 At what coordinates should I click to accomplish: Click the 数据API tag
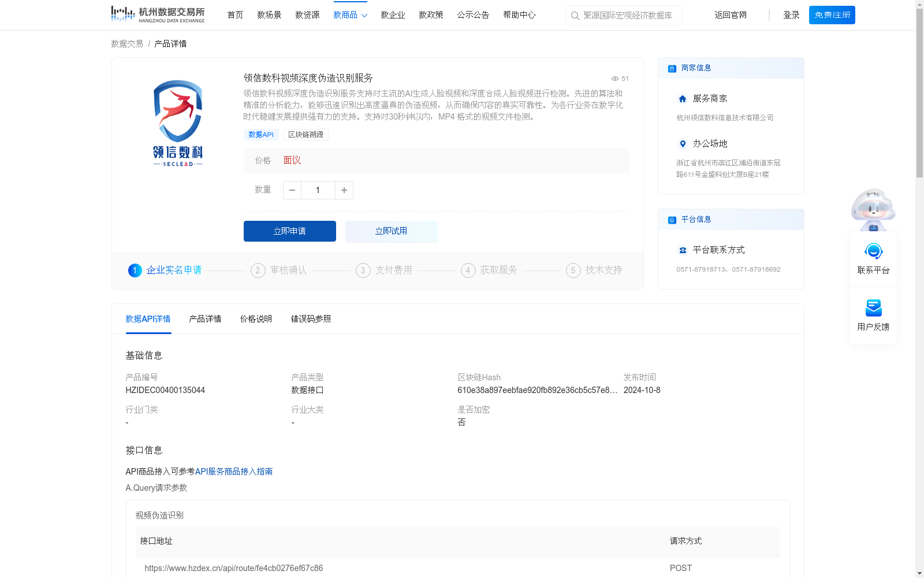tap(261, 135)
